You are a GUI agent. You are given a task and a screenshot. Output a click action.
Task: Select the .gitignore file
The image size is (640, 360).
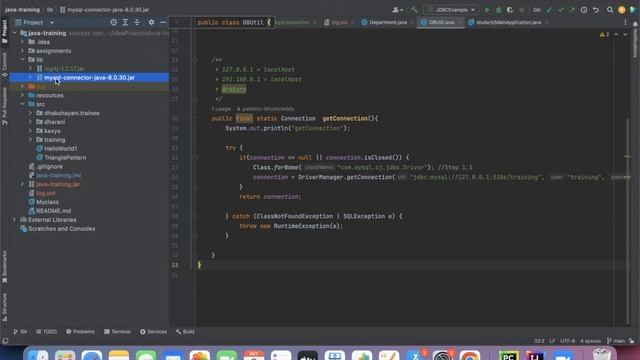tap(49, 167)
